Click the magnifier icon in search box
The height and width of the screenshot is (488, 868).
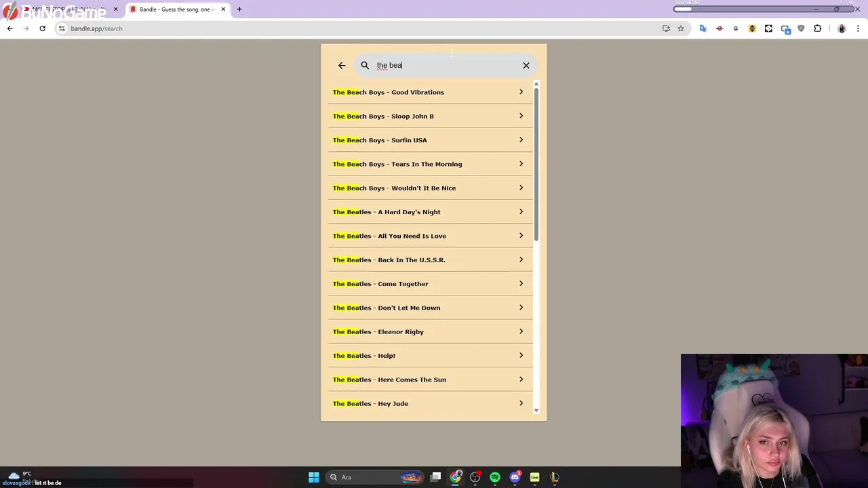click(365, 65)
